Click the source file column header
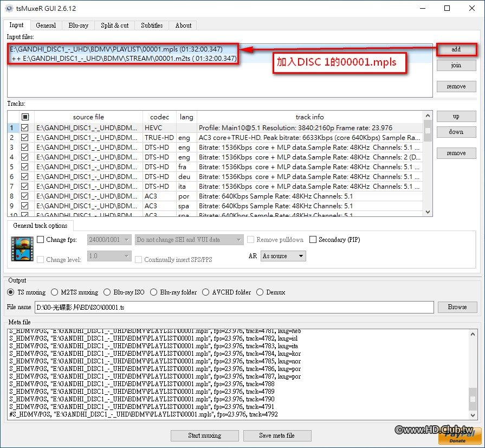The image size is (485, 448). [x=88, y=117]
